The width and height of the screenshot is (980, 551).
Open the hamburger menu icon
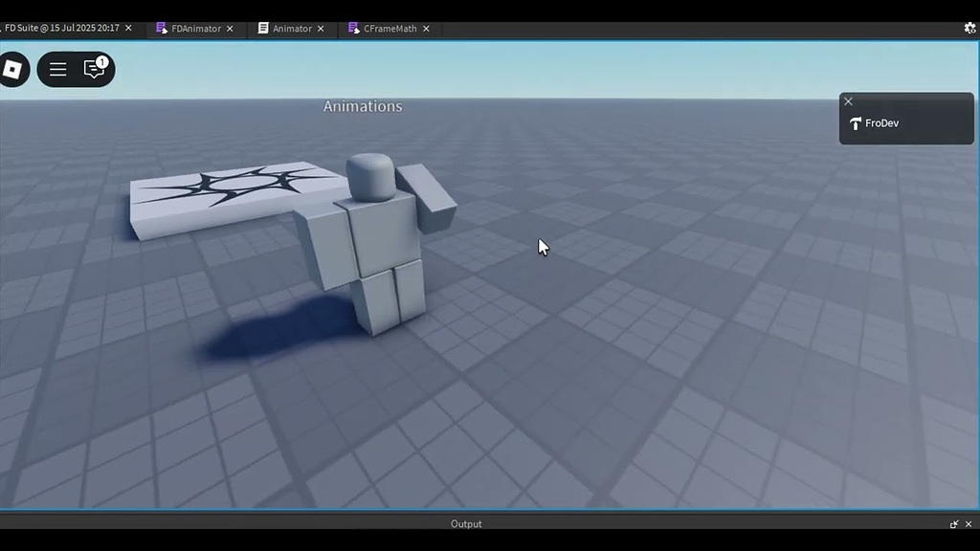point(56,69)
